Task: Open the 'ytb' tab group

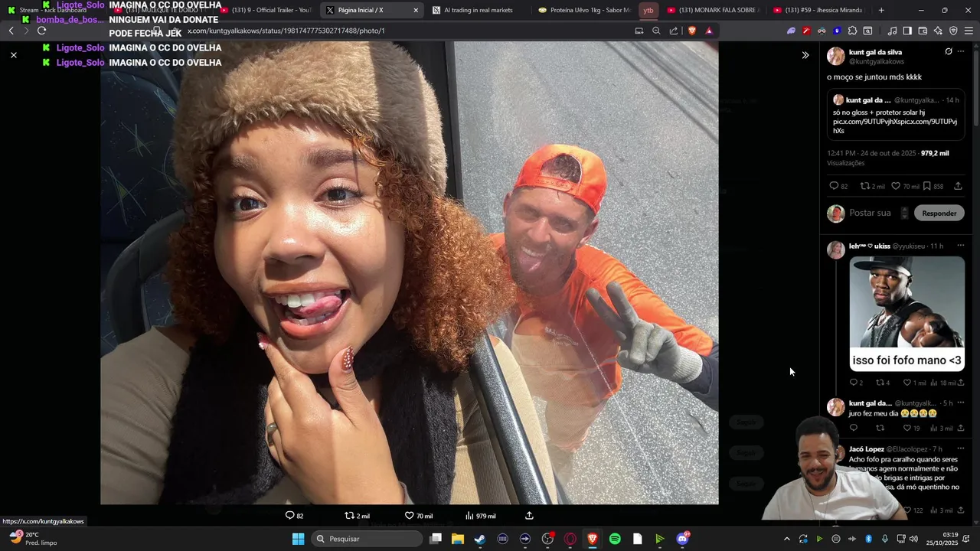Action: coord(648,10)
